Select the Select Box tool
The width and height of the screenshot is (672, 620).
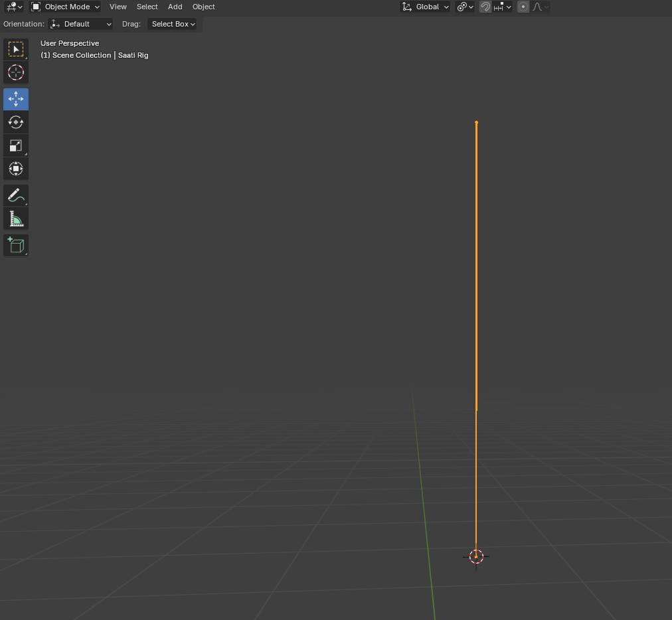(x=16, y=49)
